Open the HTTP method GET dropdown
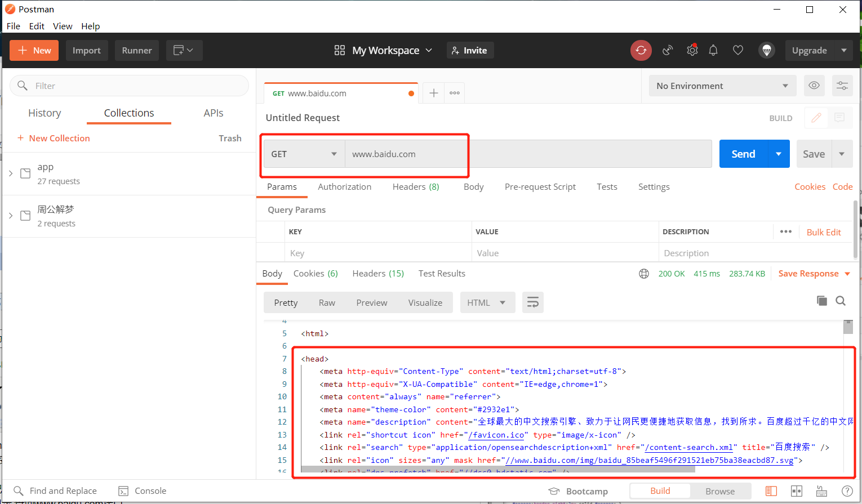Screen dimensions: 862x504 (x=304, y=154)
